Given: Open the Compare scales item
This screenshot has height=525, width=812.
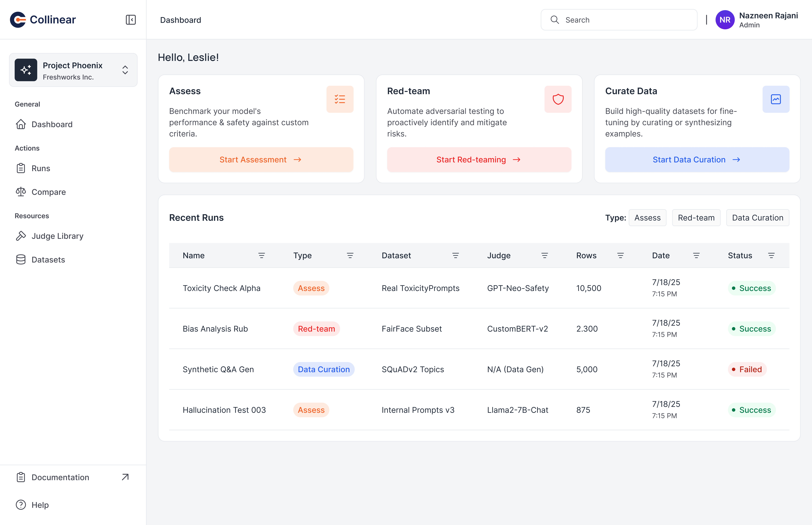Looking at the screenshot, I should point(48,192).
